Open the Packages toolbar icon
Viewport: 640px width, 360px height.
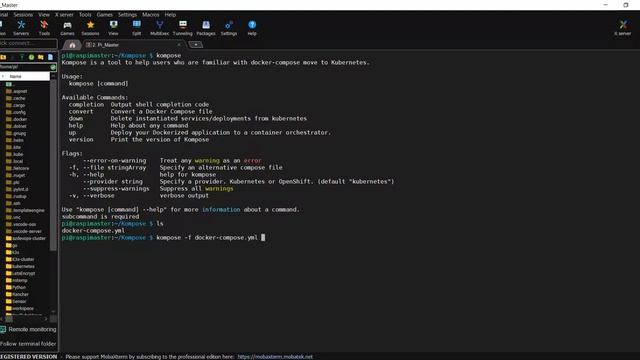[206, 28]
